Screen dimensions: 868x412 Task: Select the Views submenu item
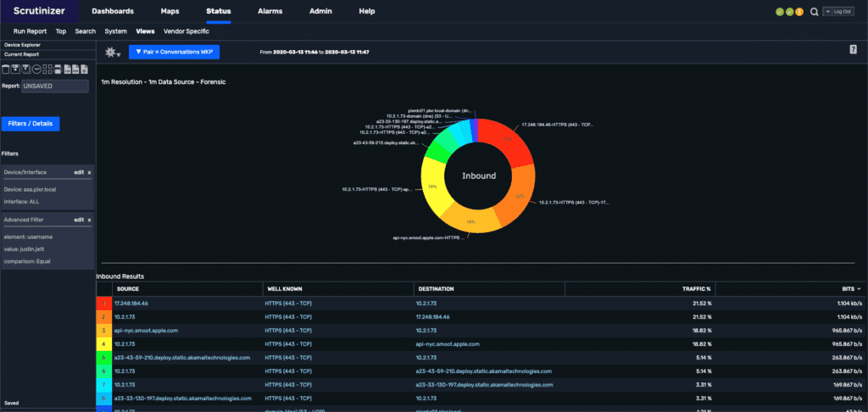[x=145, y=31]
